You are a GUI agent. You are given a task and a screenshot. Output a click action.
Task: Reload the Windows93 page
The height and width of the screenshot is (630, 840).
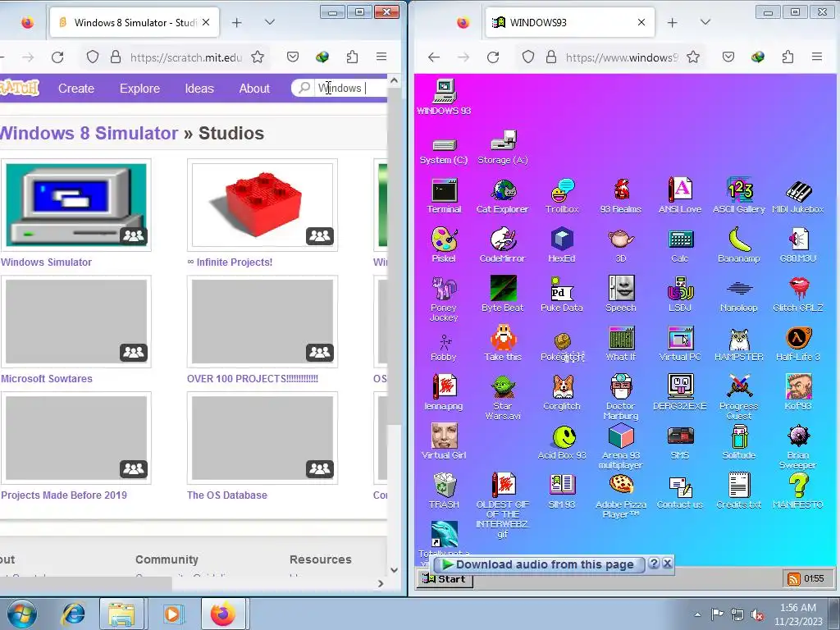(493, 57)
